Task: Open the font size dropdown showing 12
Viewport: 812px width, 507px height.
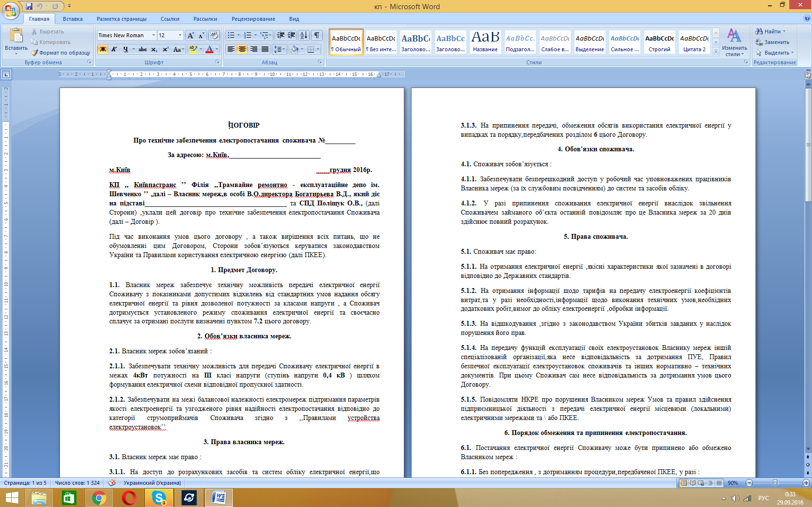Action: point(180,35)
